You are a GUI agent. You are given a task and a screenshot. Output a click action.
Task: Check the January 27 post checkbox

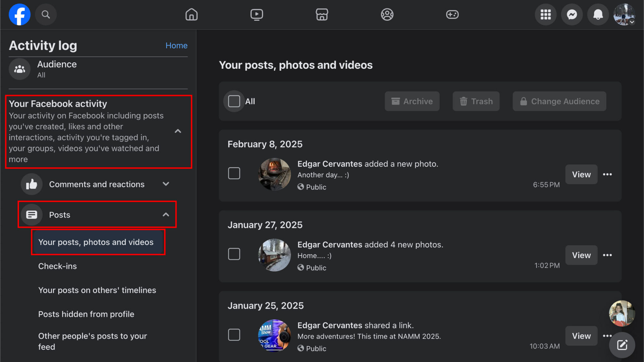[234, 254]
